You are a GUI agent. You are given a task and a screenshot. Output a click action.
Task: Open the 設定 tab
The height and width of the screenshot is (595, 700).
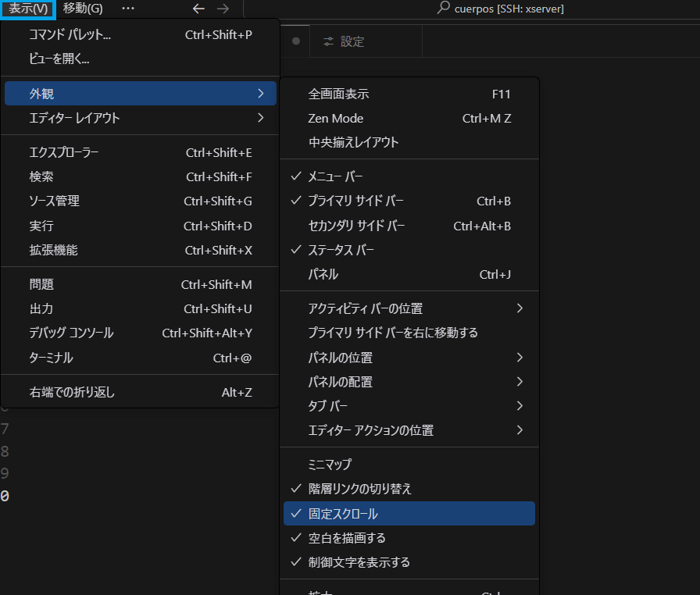(x=366, y=41)
